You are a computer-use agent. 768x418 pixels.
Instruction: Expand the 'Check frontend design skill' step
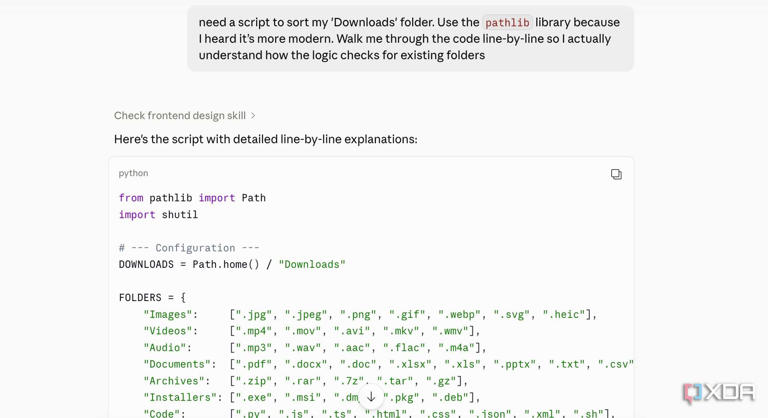click(185, 116)
